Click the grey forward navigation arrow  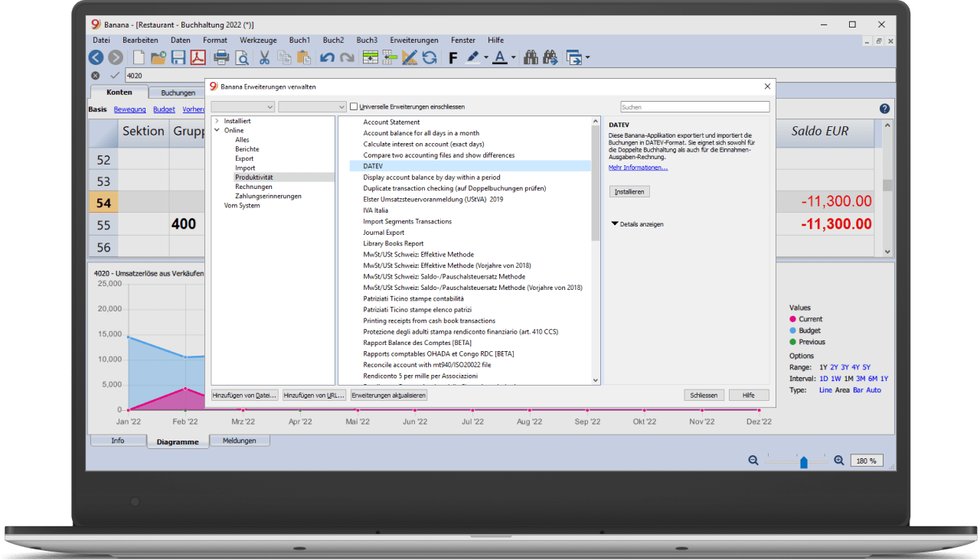point(116,57)
